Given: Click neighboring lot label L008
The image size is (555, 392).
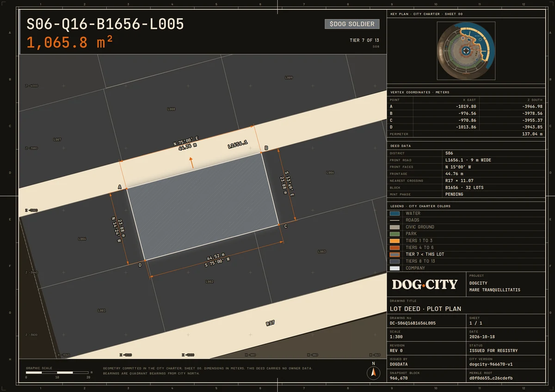Looking at the screenshot, I should coord(171,109).
